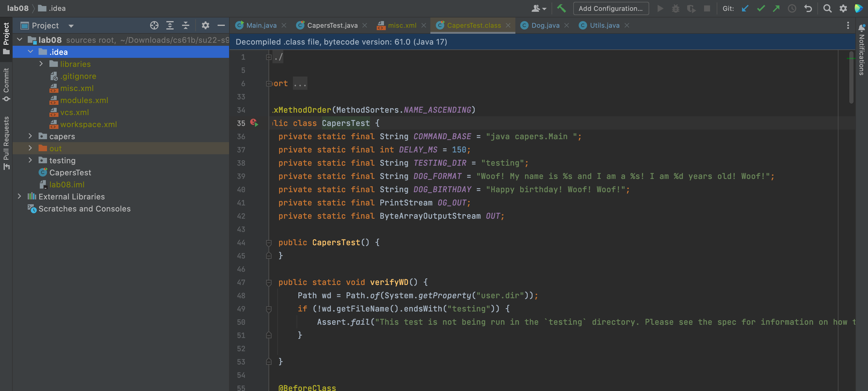The image size is (868, 391).
Task: Open the Commit tool window button
Action: coord(6,84)
